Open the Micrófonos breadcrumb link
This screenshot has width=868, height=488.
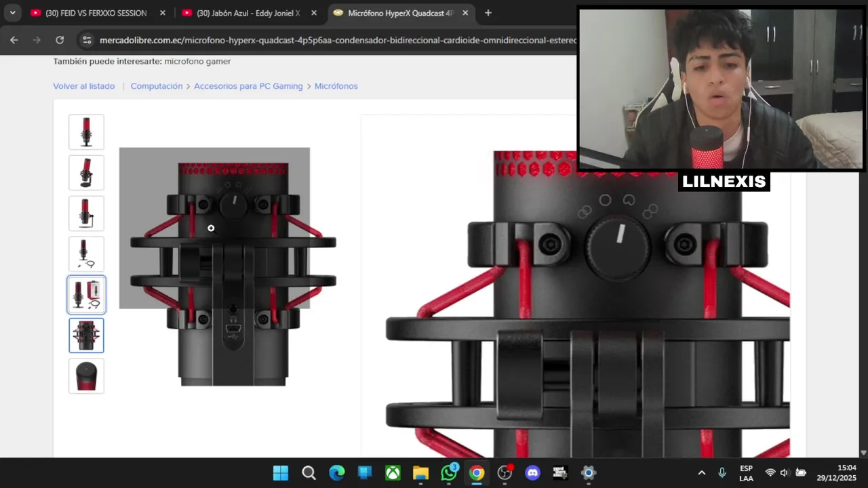pos(336,86)
